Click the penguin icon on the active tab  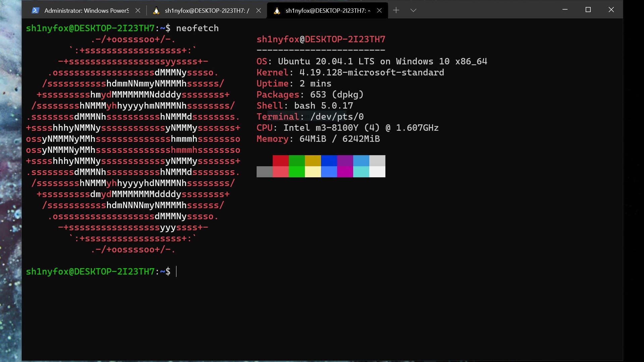click(277, 11)
